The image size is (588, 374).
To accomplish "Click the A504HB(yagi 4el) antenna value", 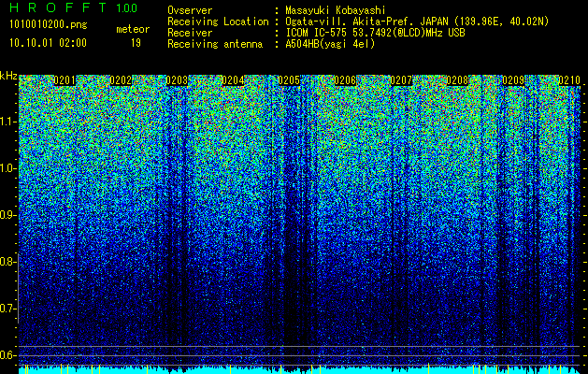I will [x=330, y=44].
